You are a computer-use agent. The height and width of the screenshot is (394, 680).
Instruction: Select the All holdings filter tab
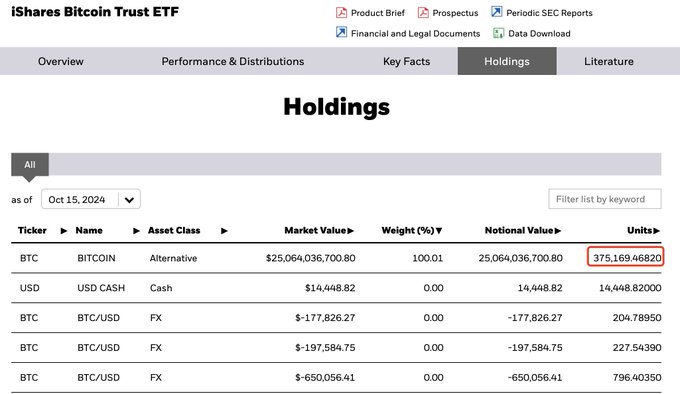click(x=30, y=165)
